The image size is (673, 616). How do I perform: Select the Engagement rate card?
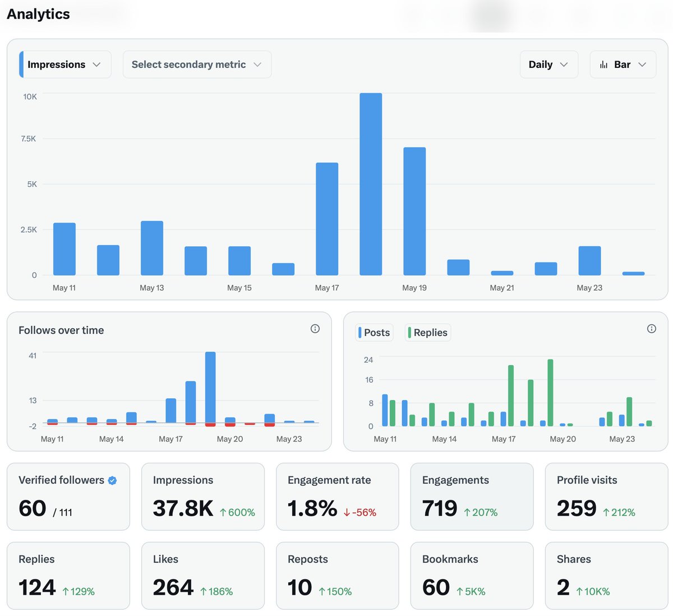pyautogui.click(x=338, y=497)
